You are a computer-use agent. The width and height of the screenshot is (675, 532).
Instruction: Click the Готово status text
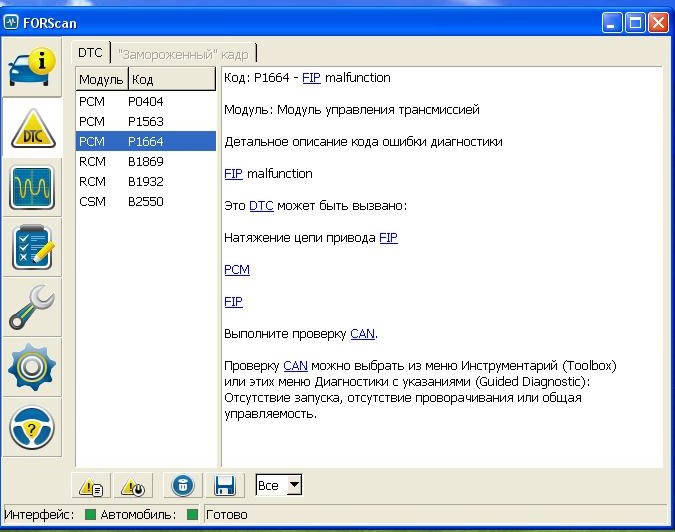pos(226,515)
